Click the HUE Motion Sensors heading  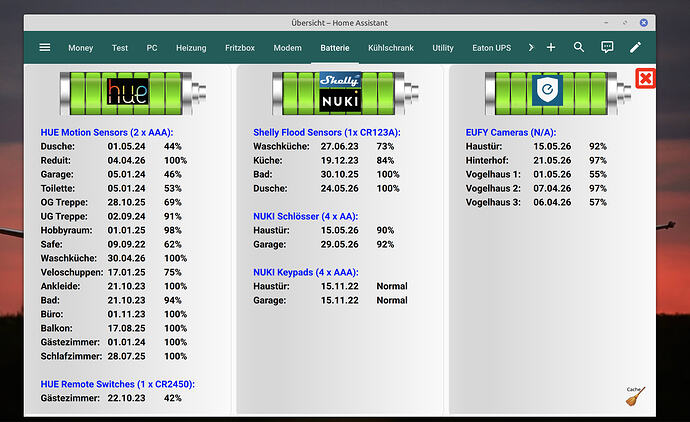[x=107, y=132]
